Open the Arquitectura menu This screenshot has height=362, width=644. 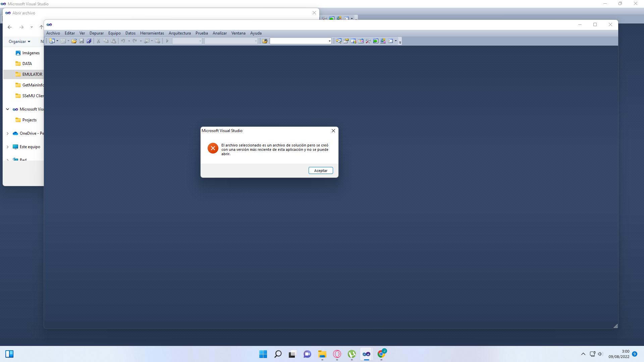point(180,33)
